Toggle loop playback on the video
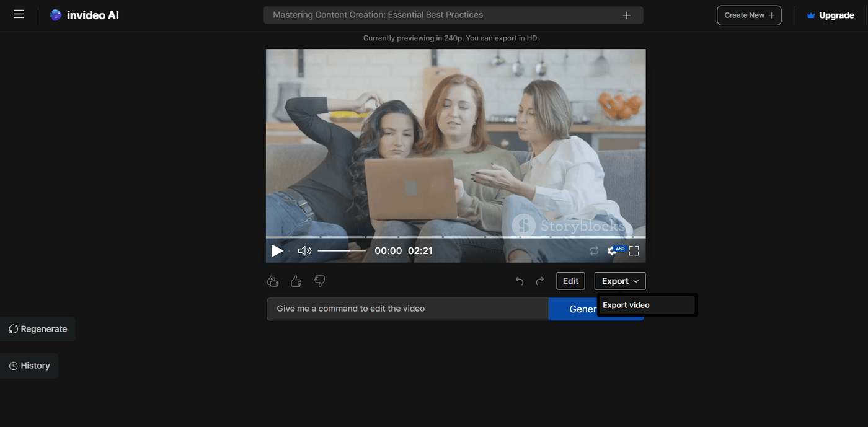The width and height of the screenshot is (868, 427). pos(594,250)
